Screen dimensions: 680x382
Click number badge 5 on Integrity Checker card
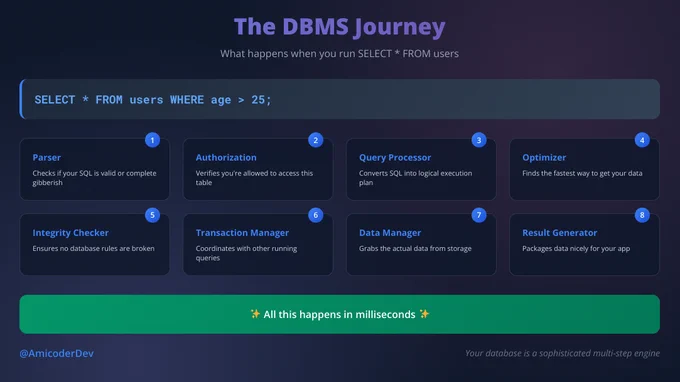pos(152,215)
